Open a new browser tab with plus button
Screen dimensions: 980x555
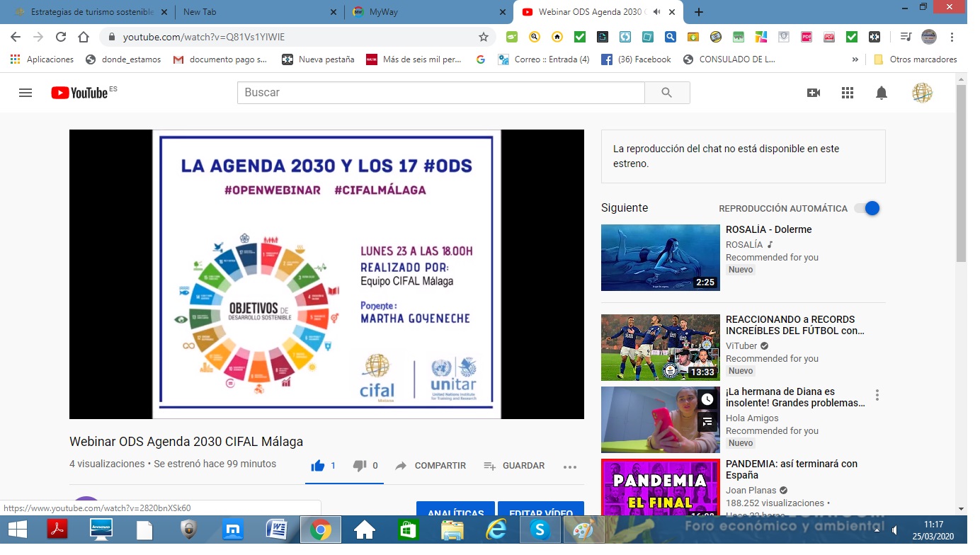pyautogui.click(x=699, y=12)
